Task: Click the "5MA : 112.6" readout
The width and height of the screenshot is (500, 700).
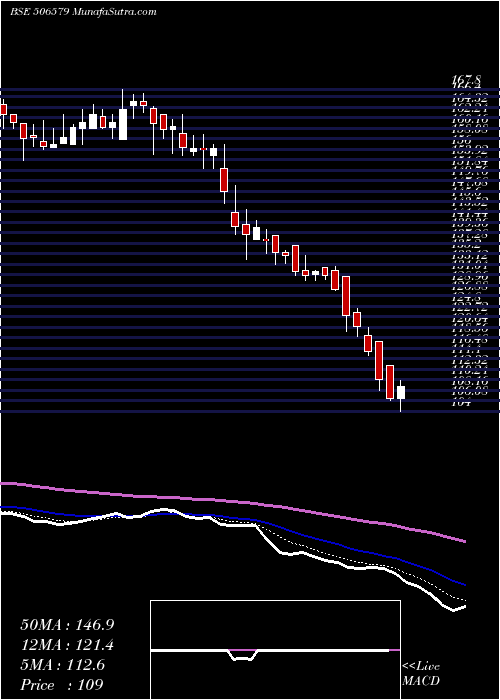Action: click(x=62, y=665)
